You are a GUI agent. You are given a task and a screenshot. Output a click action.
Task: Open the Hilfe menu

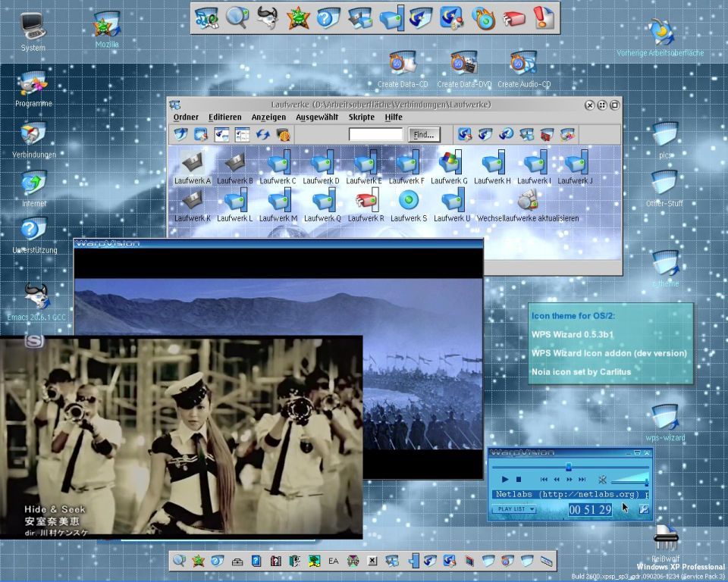point(394,117)
